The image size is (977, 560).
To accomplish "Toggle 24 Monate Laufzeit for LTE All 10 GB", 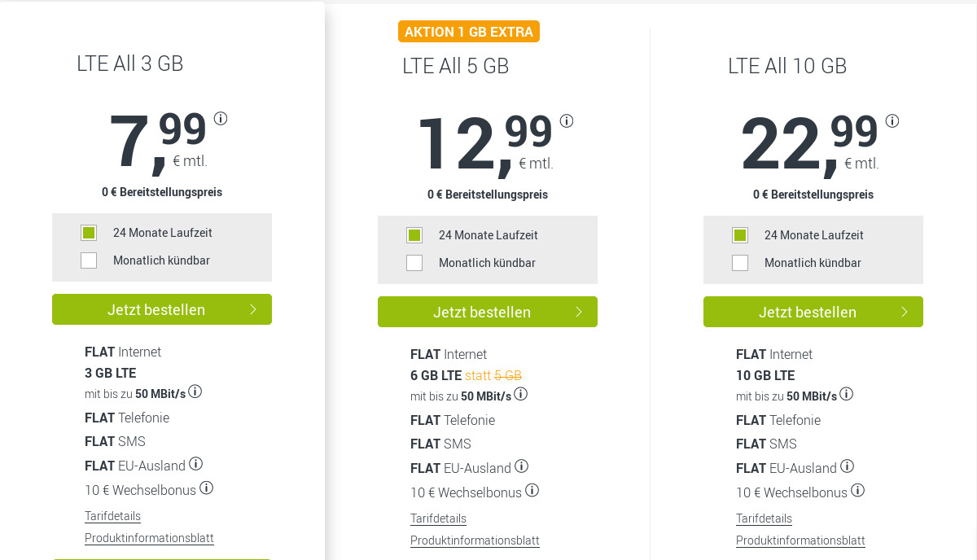I will (x=740, y=235).
